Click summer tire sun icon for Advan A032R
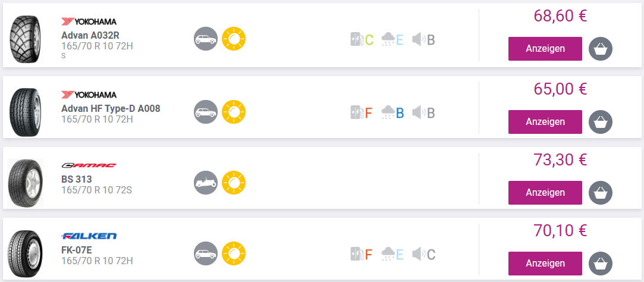The width and height of the screenshot is (644, 282). (x=234, y=39)
